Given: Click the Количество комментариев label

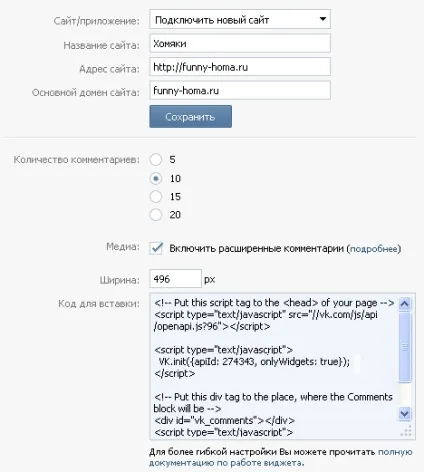Looking at the screenshot, I should 76,160.
